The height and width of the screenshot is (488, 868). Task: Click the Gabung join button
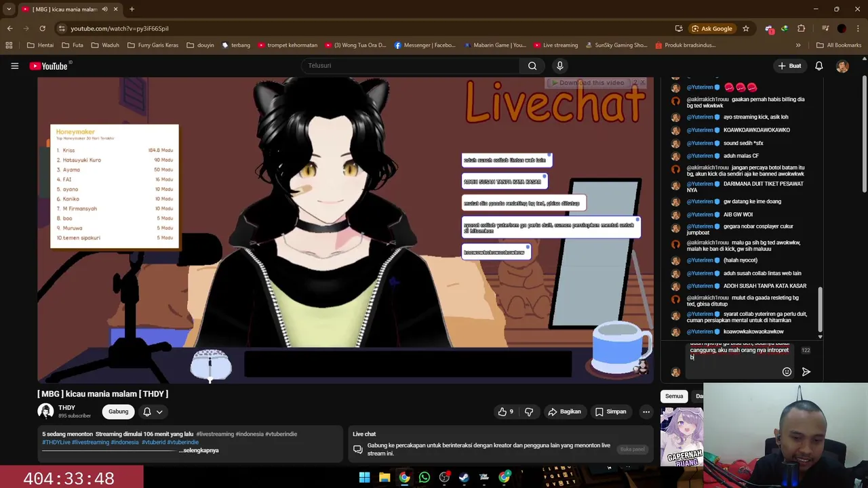[x=118, y=411]
